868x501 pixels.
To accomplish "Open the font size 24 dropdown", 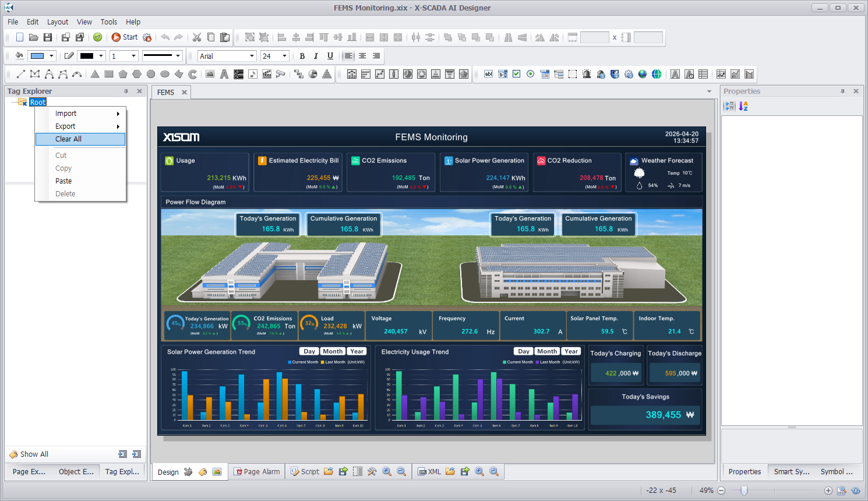I will tap(284, 56).
